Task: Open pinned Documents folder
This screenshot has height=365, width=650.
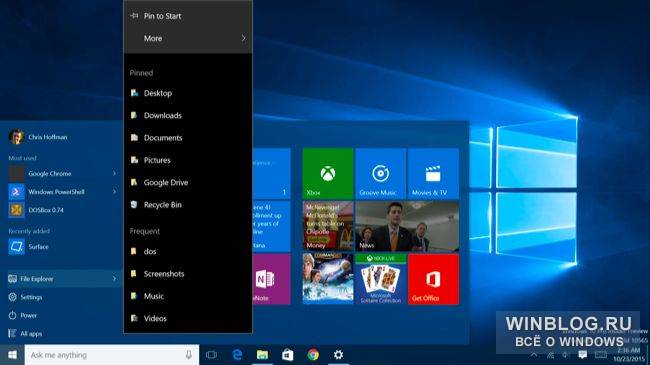Action: tap(188, 138)
